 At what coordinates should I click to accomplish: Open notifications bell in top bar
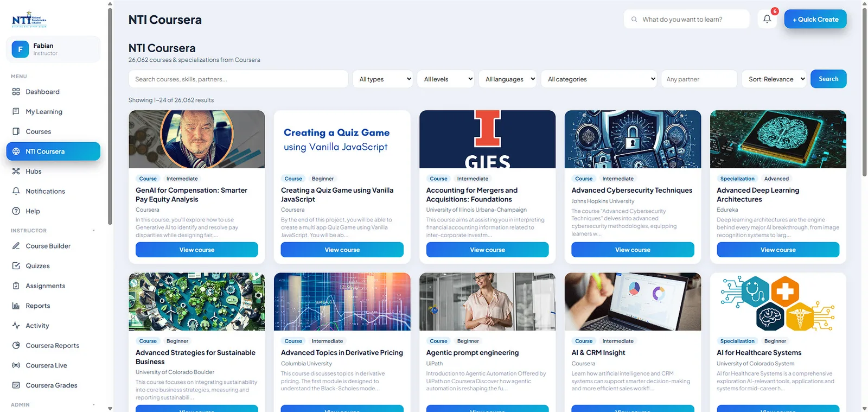click(767, 19)
